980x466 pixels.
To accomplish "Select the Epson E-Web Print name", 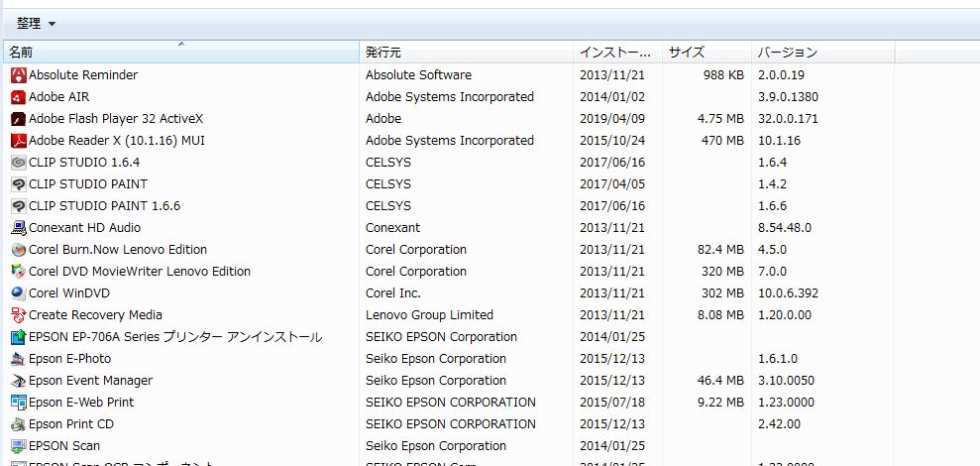I will 81,403.
